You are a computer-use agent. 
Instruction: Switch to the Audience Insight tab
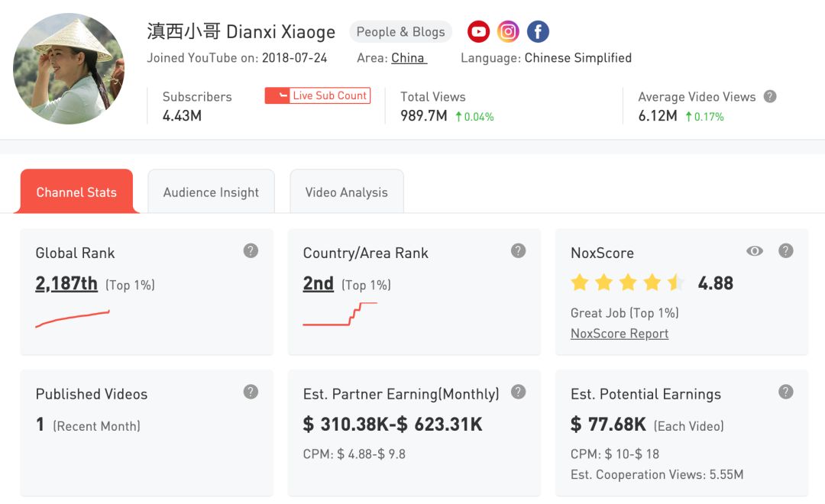tap(211, 192)
